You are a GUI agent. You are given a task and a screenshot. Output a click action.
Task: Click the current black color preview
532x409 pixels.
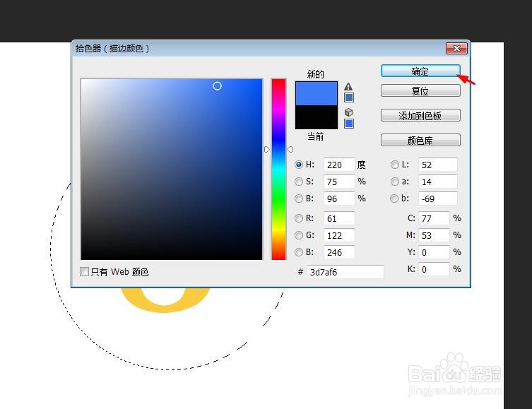pos(317,117)
